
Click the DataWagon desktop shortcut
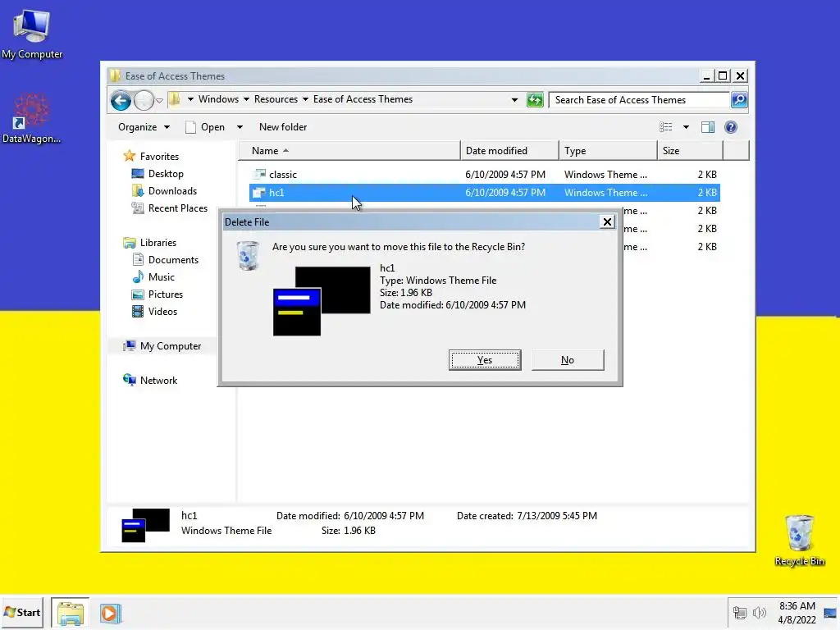tap(32, 119)
